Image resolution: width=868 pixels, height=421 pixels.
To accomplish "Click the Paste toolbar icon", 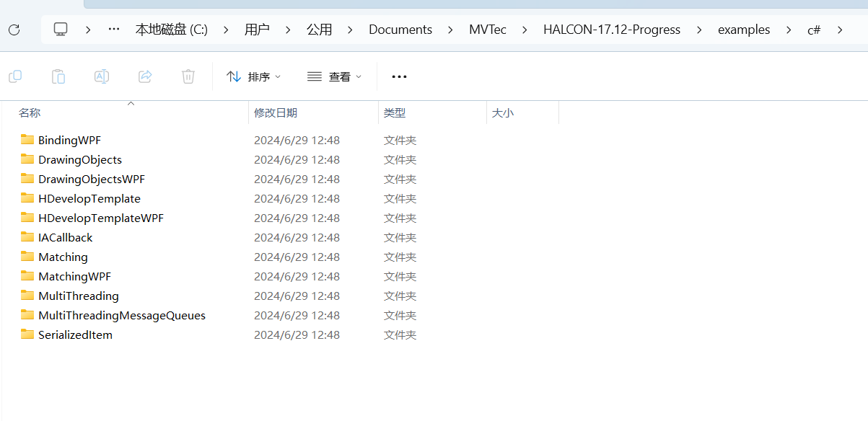I will pyautogui.click(x=58, y=76).
